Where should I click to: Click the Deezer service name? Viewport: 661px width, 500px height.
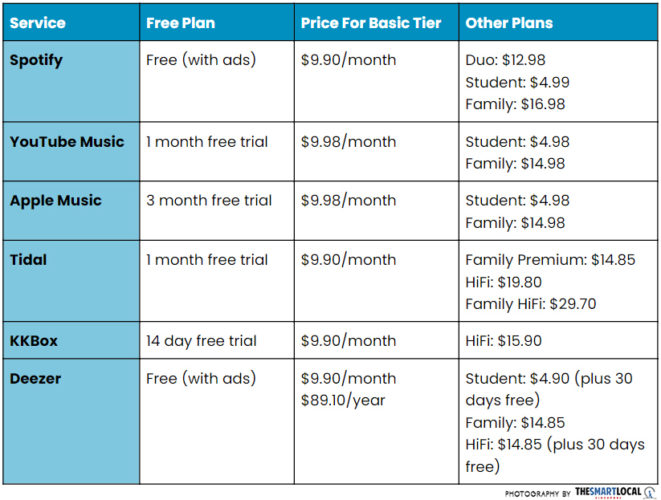tap(35, 378)
